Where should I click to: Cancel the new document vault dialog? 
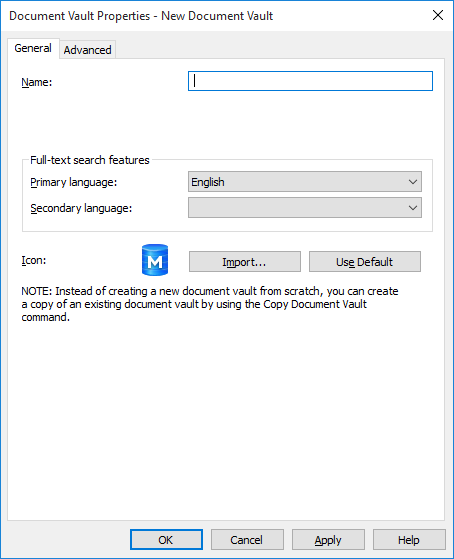[x=247, y=540]
